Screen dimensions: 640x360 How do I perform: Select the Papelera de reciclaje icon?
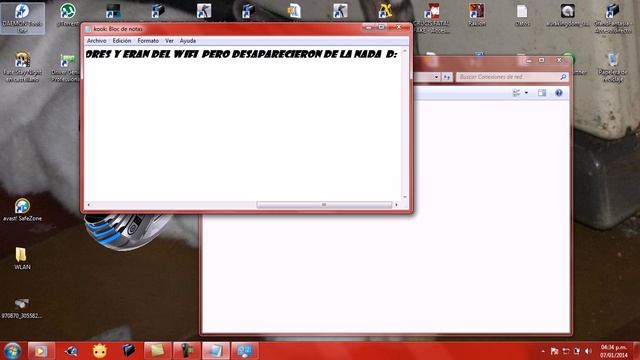[x=612, y=67]
